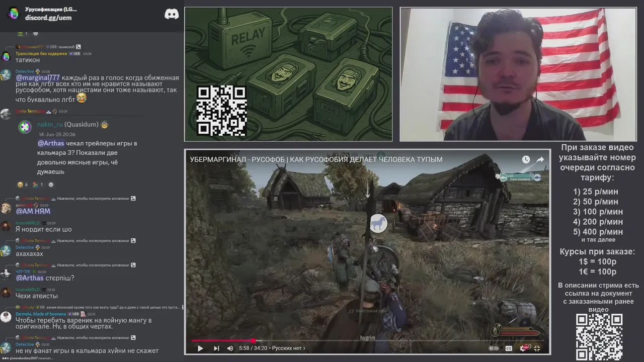Click the discord.gg/uem invite text
This screenshot has width=644, height=362.
[48, 18]
